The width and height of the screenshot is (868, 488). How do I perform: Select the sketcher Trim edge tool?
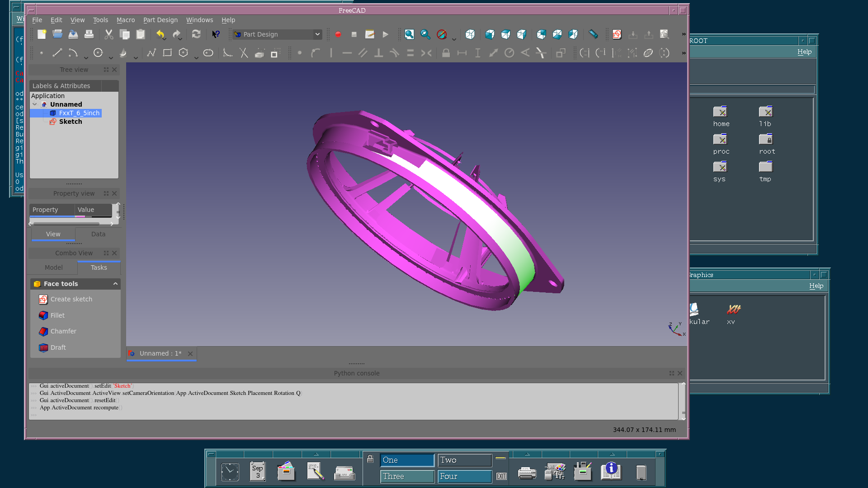pyautogui.click(x=244, y=53)
